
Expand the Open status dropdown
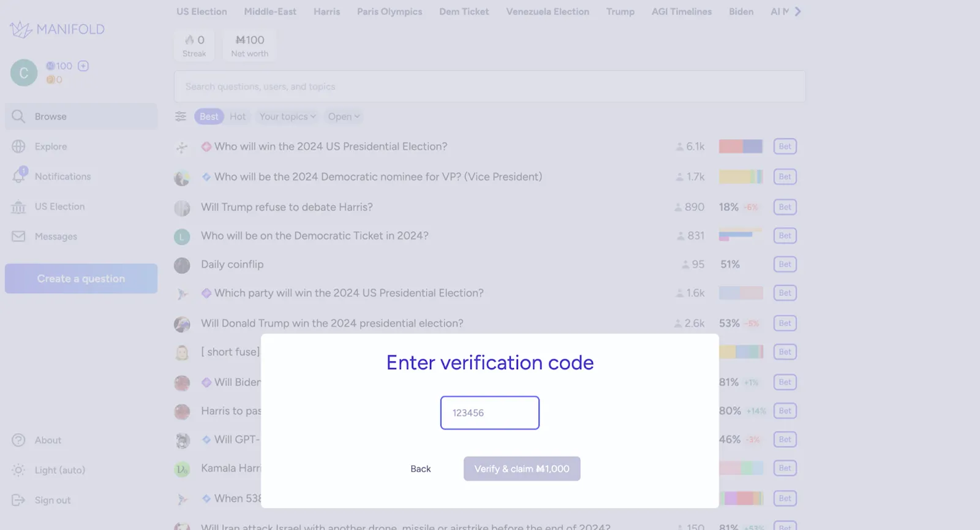coord(344,116)
